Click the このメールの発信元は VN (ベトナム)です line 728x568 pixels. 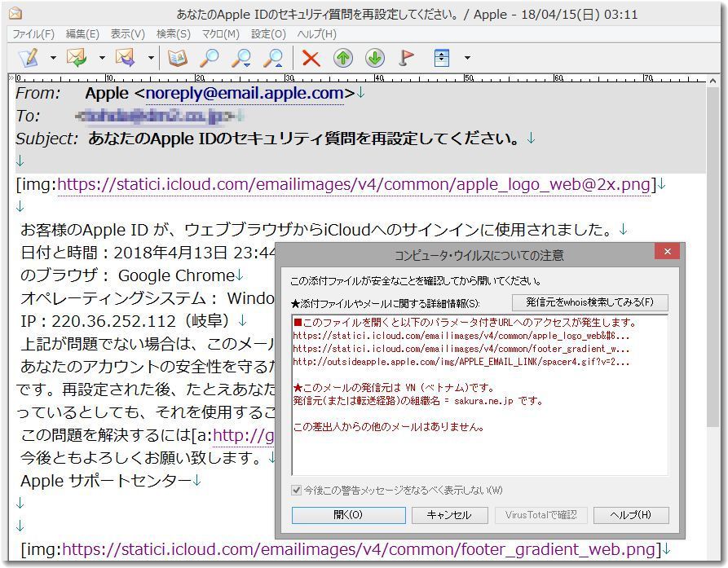395,388
